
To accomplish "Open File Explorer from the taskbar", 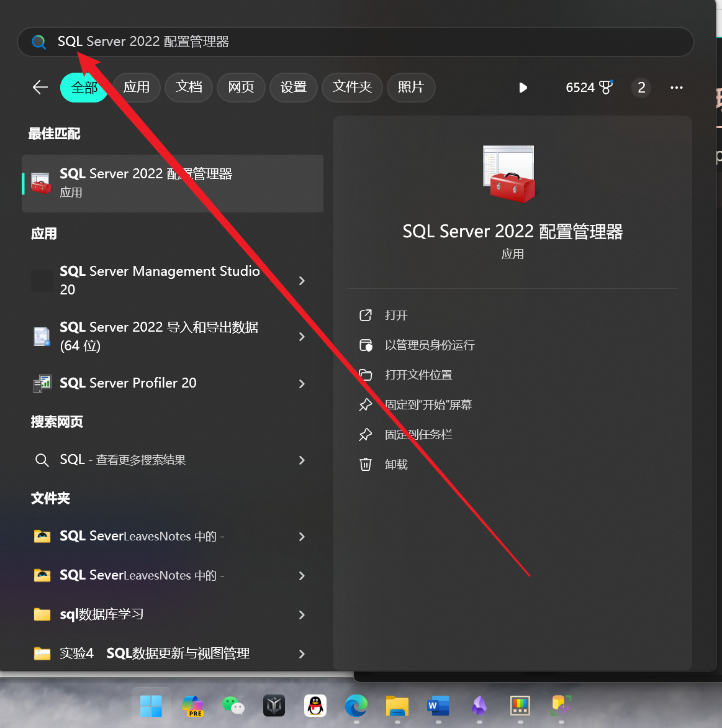I will 397,706.
